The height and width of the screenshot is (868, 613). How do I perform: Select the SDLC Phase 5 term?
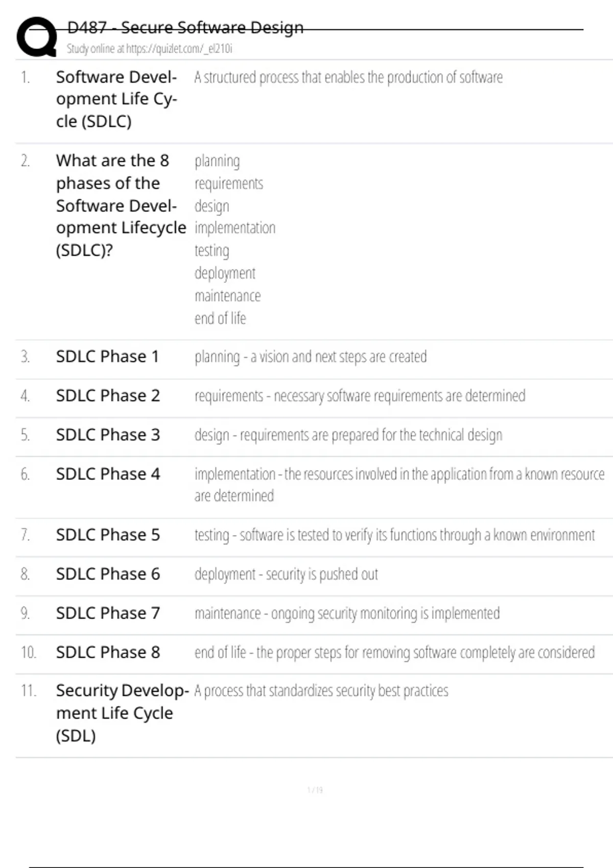click(x=108, y=535)
